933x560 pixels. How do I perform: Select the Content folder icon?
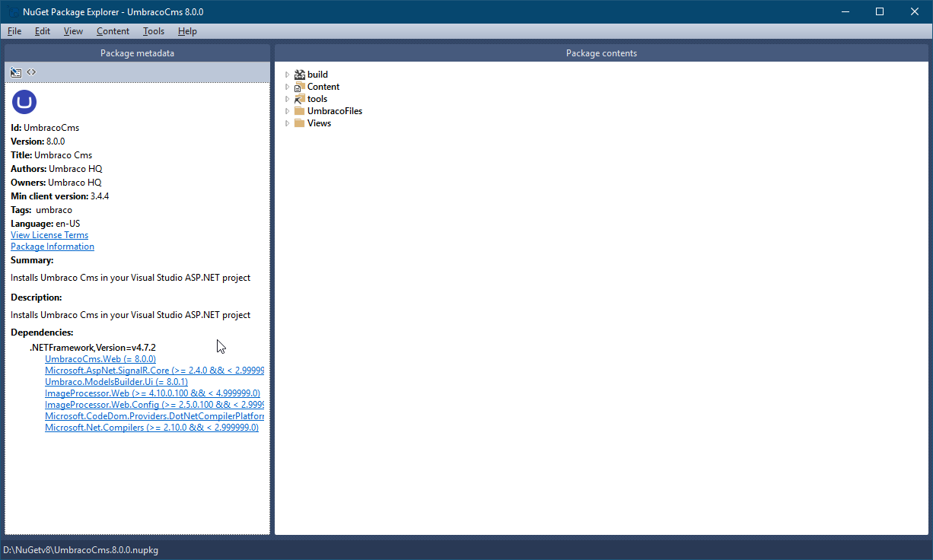click(299, 87)
